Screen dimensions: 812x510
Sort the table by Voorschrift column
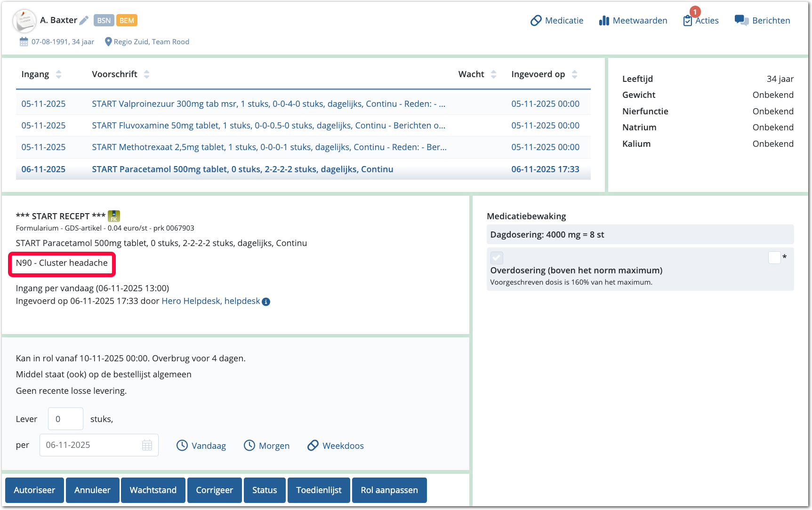146,74
